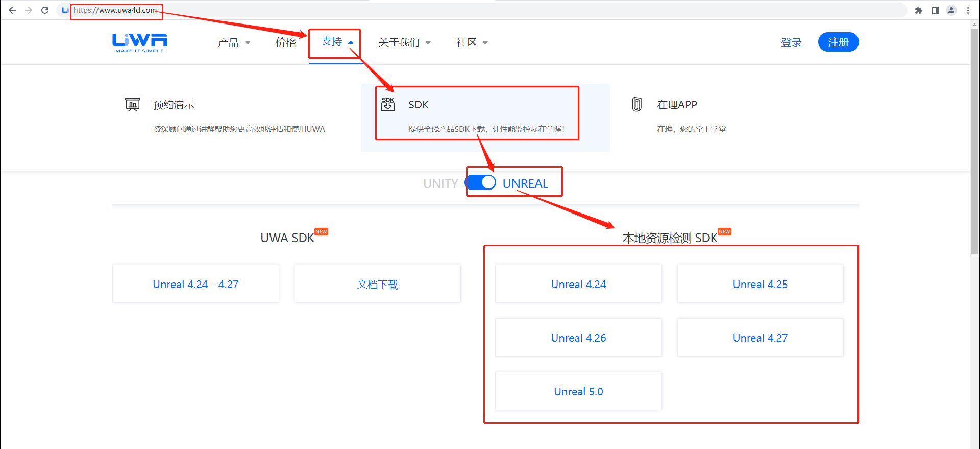This screenshot has height=449, width=980.
Task: Click the 注册 button
Action: 838,42
